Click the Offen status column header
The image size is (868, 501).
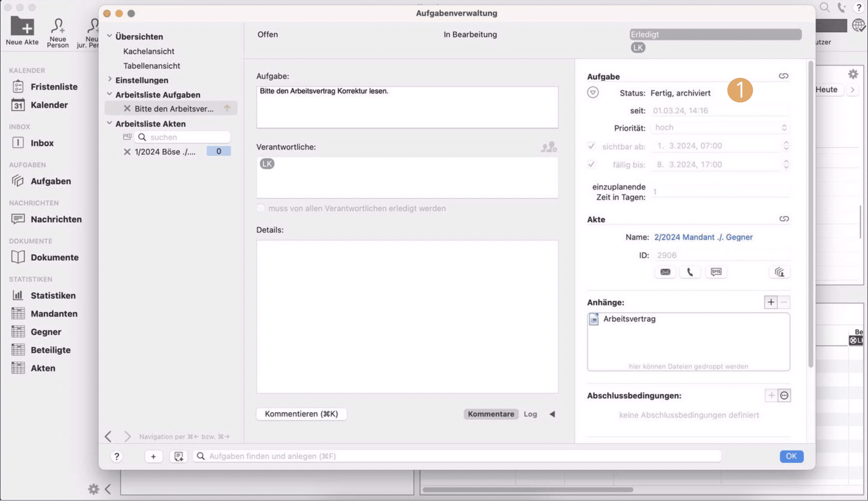point(268,34)
